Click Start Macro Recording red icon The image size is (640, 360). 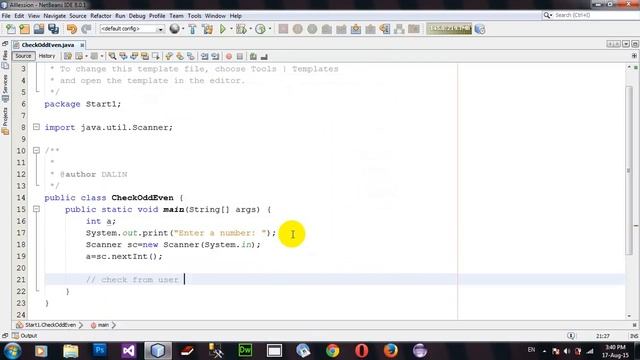229,56
